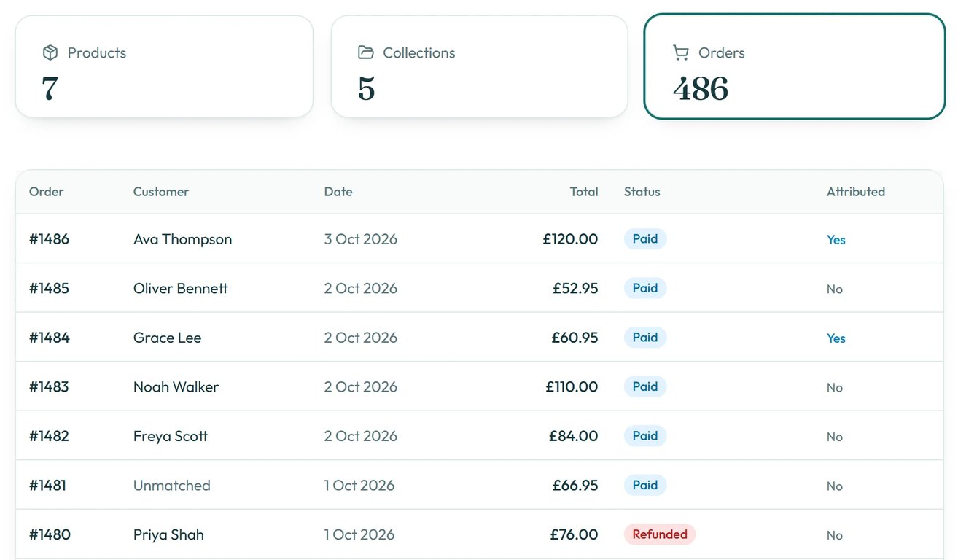Click the Products box icon
958x560 pixels.
click(50, 52)
